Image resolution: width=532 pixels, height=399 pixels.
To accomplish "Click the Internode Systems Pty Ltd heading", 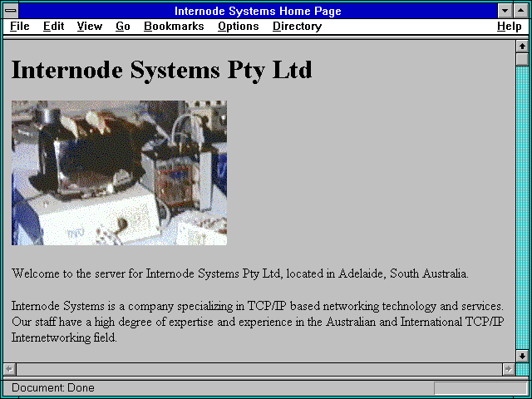I will (x=161, y=70).
